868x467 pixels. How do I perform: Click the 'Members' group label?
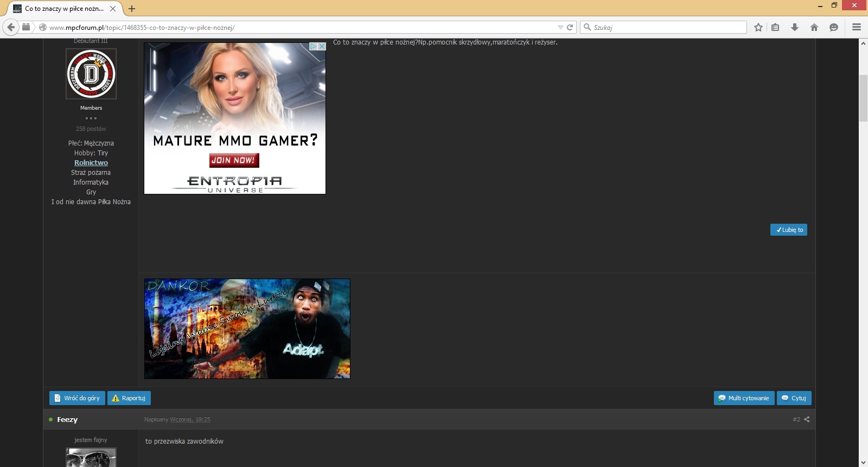pyautogui.click(x=91, y=108)
